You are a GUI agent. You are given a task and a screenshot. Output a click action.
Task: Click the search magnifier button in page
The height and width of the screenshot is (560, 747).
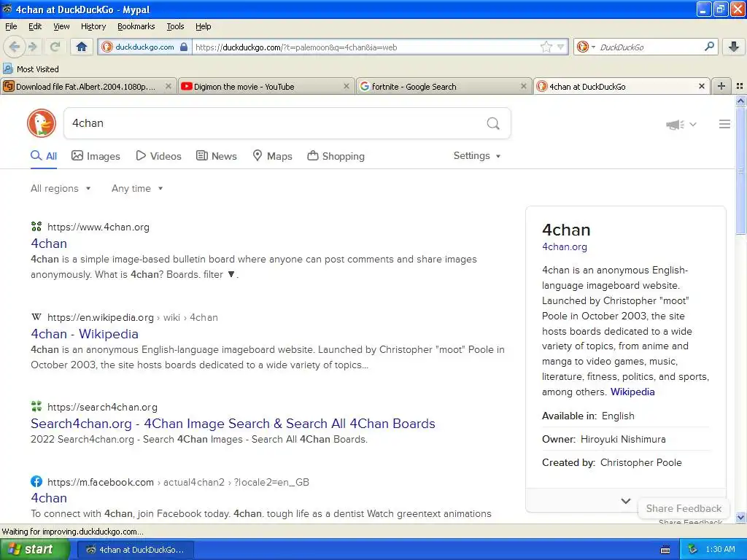tap(493, 123)
